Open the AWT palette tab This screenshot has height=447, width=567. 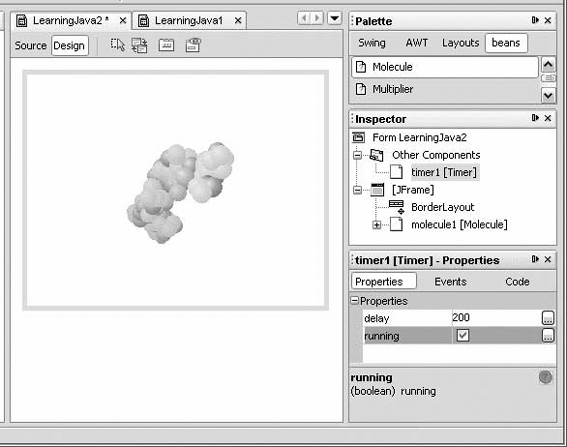tap(417, 43)
